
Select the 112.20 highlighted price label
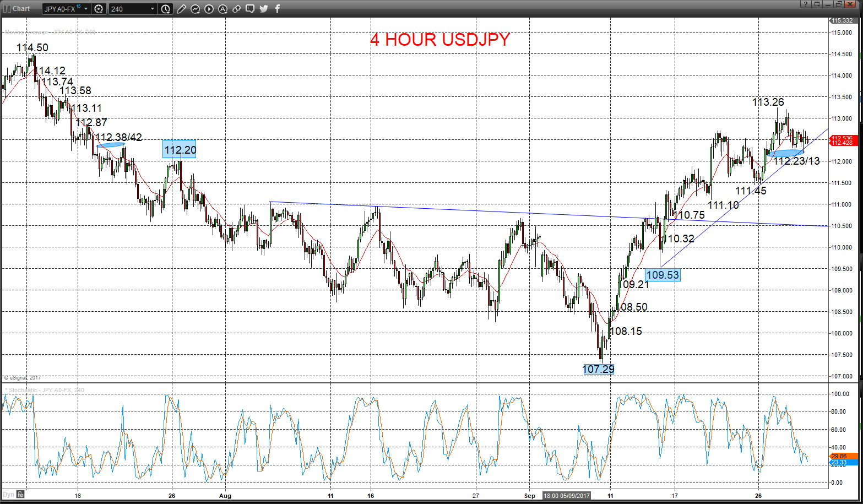pos(180,149)
